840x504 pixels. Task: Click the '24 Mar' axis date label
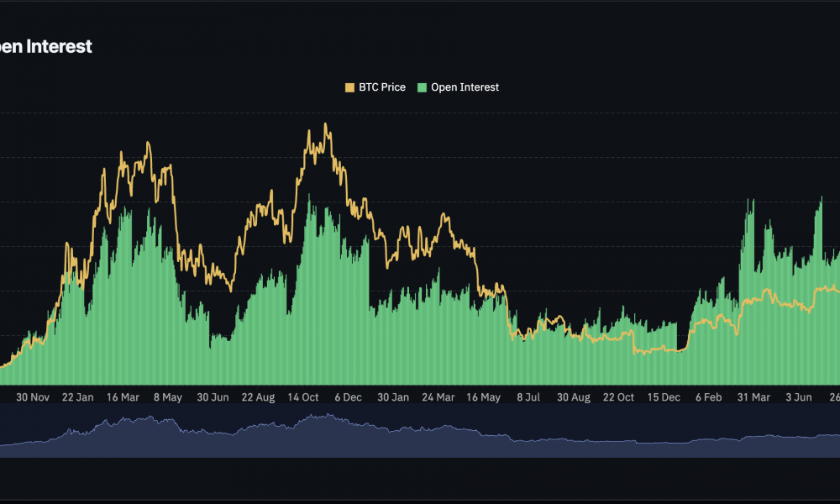pyautogui.click(x=438, y=397)
